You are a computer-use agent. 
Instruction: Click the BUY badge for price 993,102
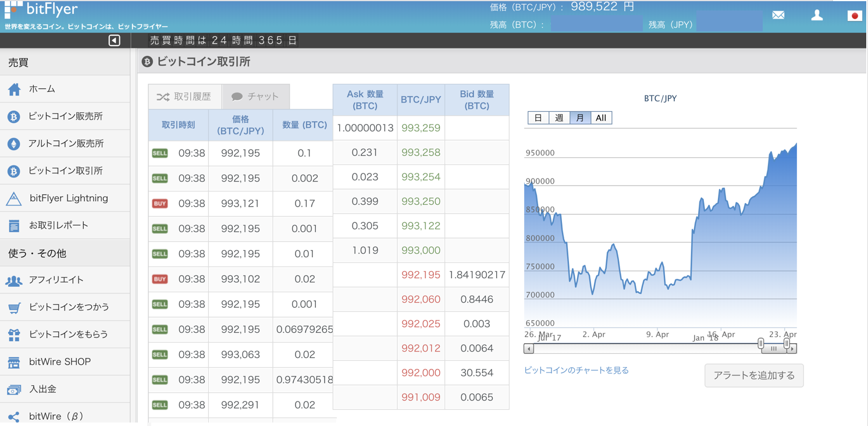pyautogui.click(x=160, y=279)
